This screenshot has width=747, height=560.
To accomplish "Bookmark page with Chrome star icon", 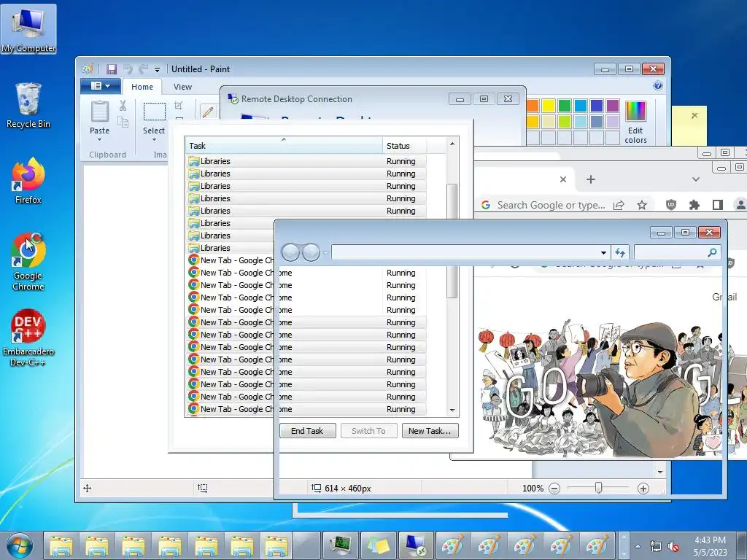I will pos(642,205).
